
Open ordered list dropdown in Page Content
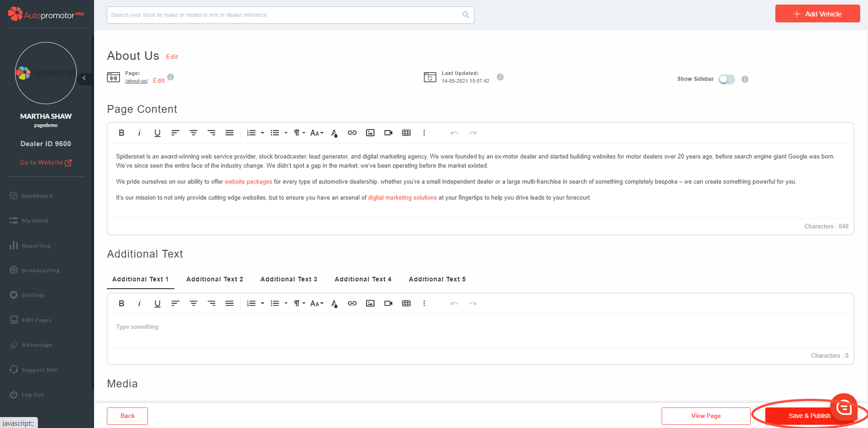263,133
